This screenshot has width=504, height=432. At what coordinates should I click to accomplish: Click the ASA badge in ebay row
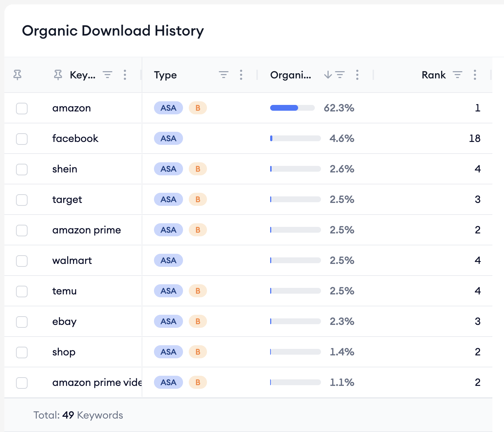point(168,321)
